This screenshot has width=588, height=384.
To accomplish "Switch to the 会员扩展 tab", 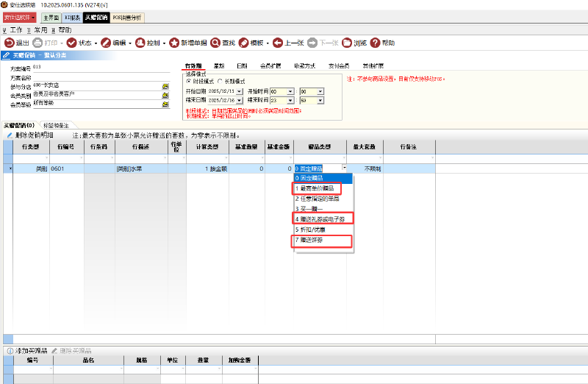I will tap(270, 65).
